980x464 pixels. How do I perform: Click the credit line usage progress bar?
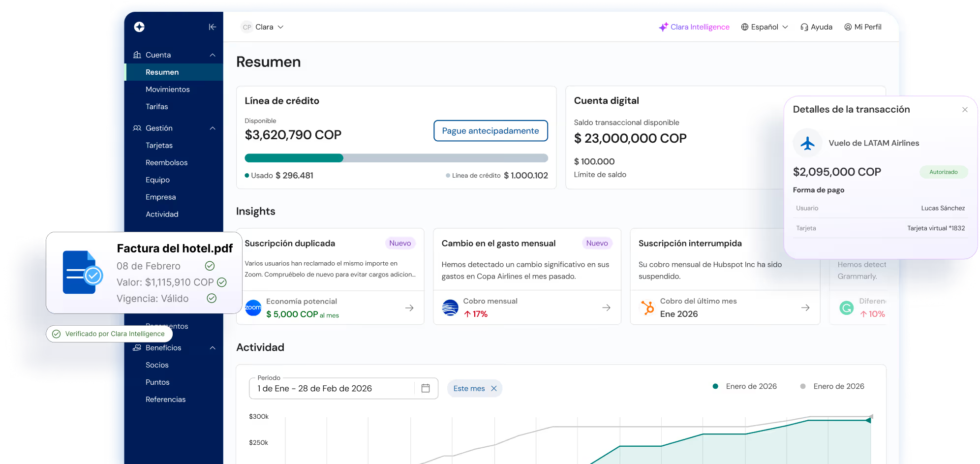click(396, 158)
